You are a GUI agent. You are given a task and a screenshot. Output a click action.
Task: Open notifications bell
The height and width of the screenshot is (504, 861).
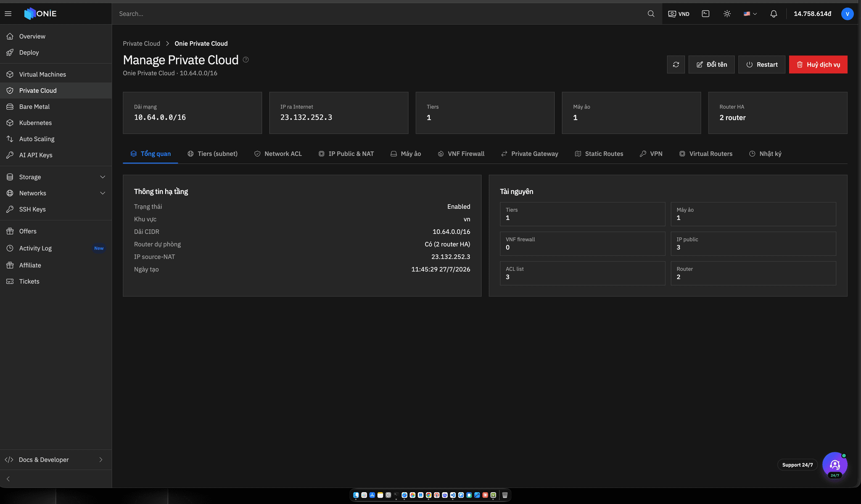coord(774,14)
